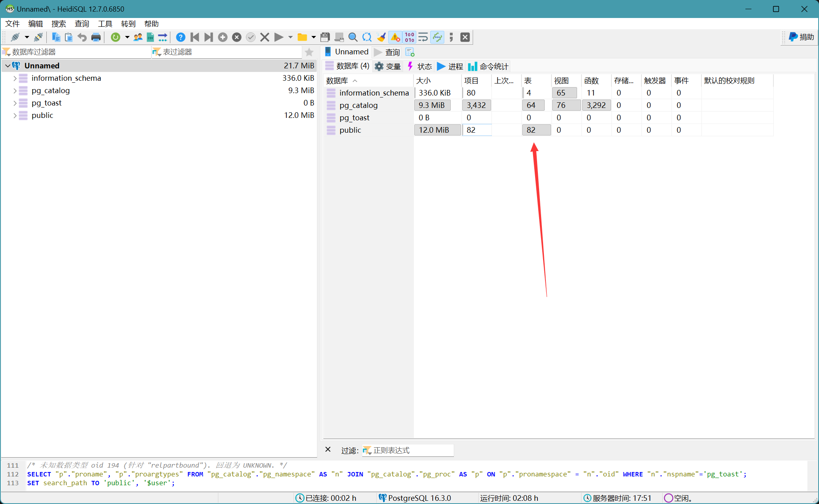
Task: Click the 捐助 donate button
Action: [801, 37]
